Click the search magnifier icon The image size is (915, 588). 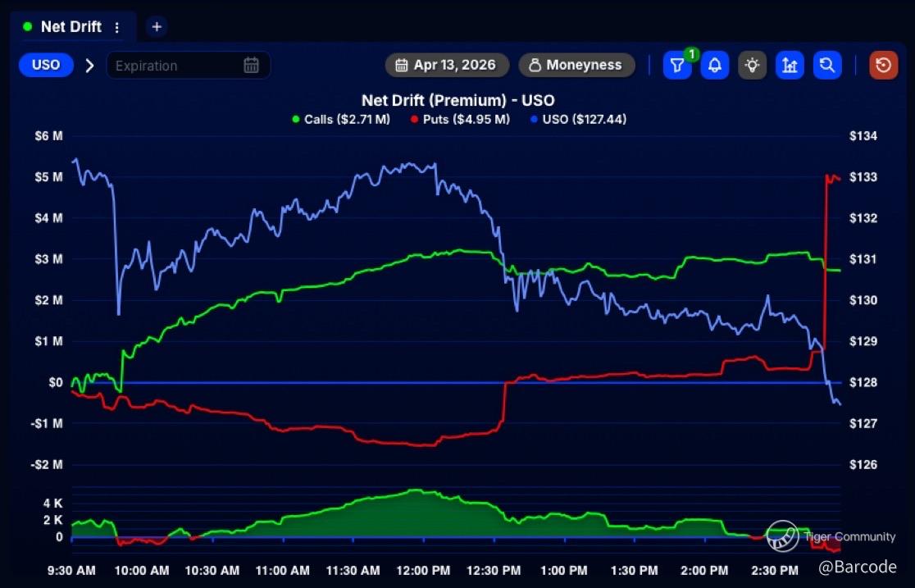827,65
